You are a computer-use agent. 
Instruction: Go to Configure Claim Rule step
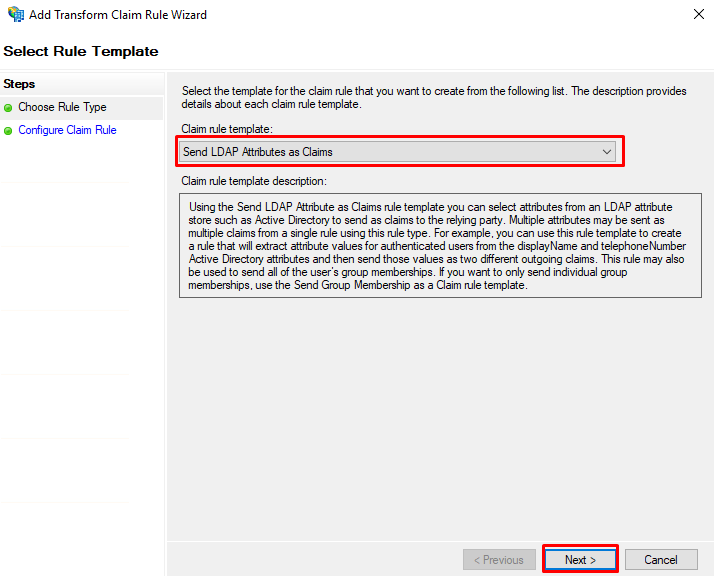(67, 130)
